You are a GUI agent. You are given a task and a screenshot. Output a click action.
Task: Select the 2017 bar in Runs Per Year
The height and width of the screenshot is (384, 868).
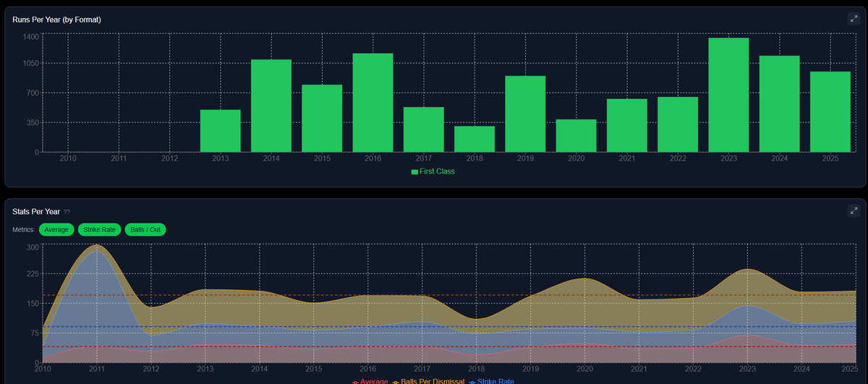pyautogui.click(x=424, y=129)
